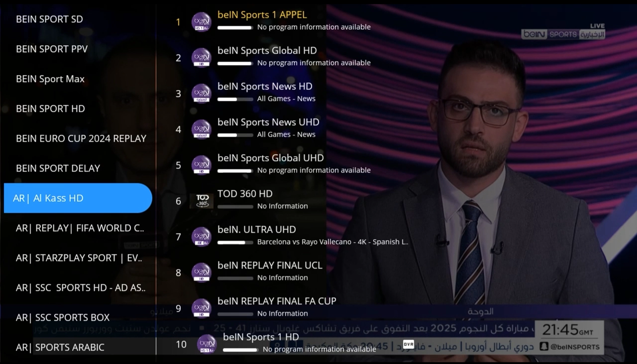Screen dimensions: 637x364
Task: Click the beIN Sports Global UHD channel logo
Action: 201,165
